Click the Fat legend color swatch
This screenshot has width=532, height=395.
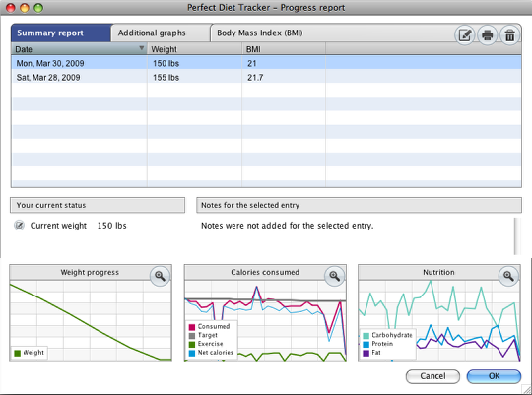click(x=366, y=353)
